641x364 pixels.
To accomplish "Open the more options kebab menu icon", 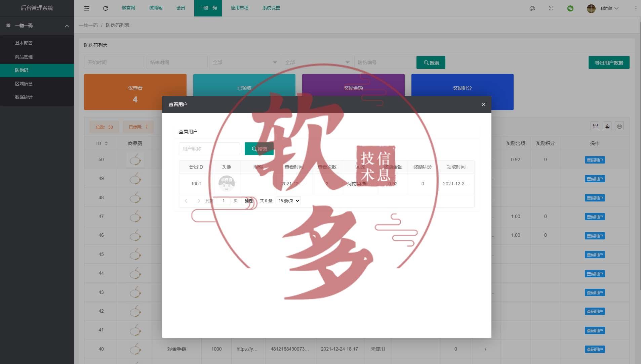I will tap(635, 8).
